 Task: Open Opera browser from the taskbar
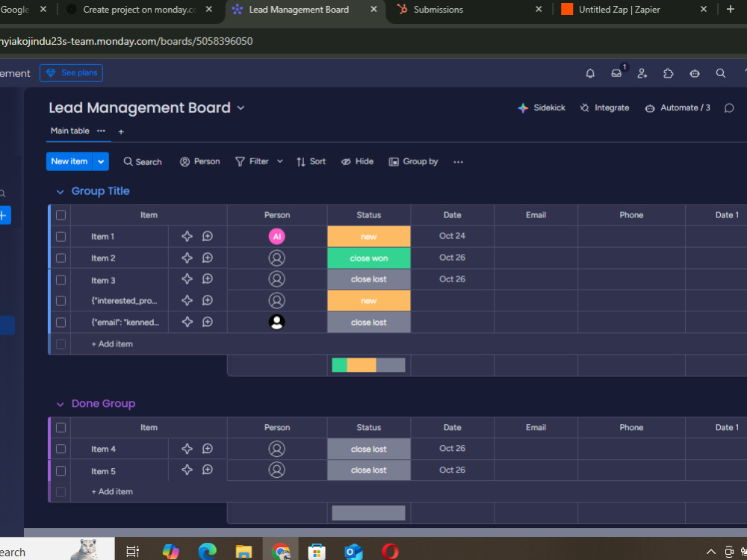pos(390,552)
